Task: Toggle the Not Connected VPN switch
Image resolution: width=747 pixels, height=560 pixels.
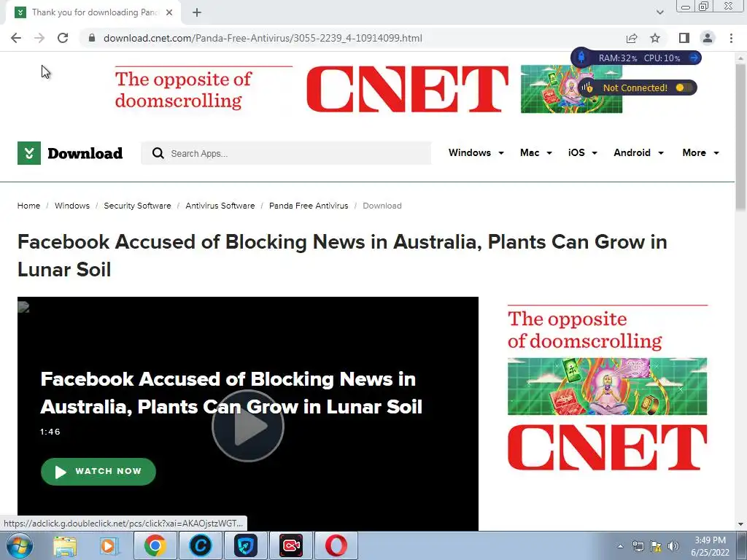Action: coord(684,87)
